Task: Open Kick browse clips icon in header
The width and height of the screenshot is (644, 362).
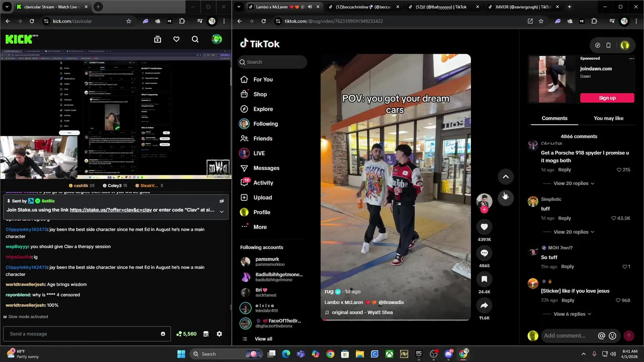Action: (157, 39)
